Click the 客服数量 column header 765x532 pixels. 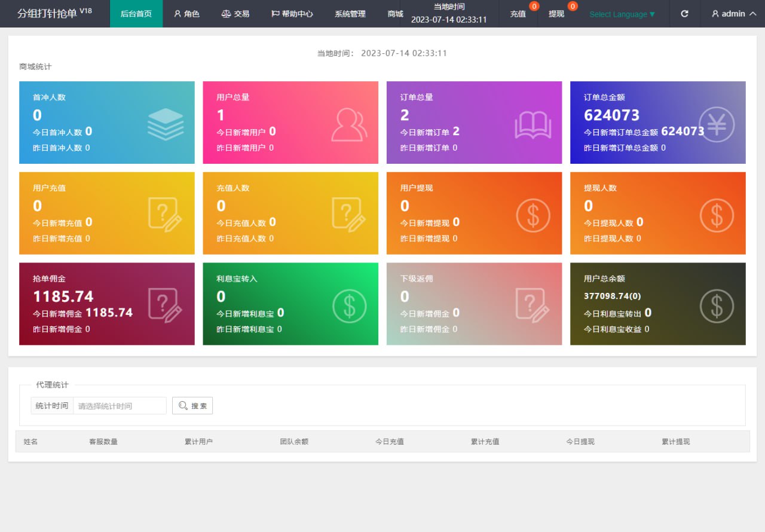[103, 442]
